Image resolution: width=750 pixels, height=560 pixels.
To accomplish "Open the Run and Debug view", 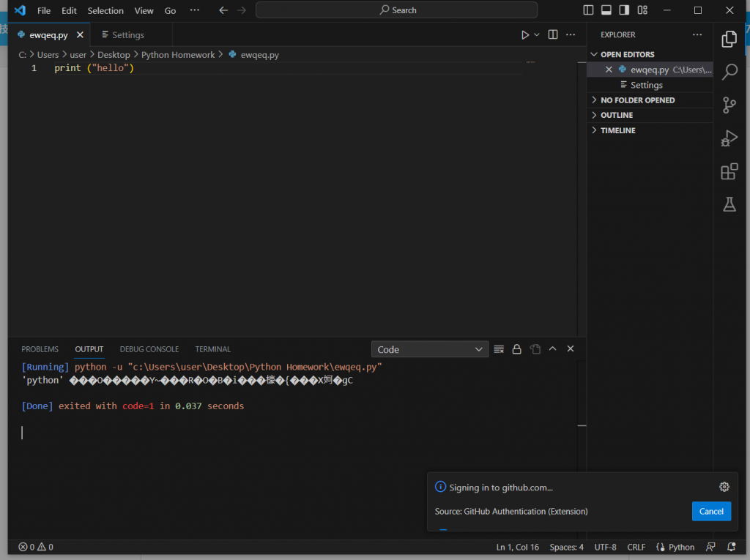I will (729, 138).
